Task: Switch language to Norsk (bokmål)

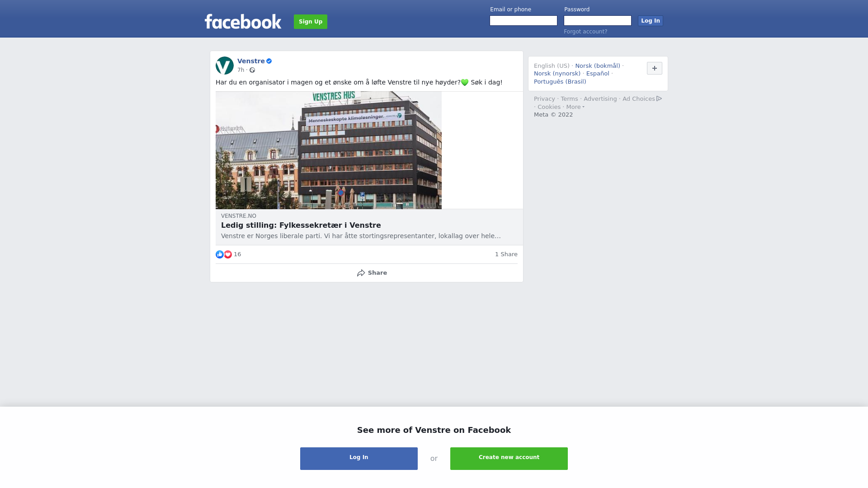Action: point(598,66)
